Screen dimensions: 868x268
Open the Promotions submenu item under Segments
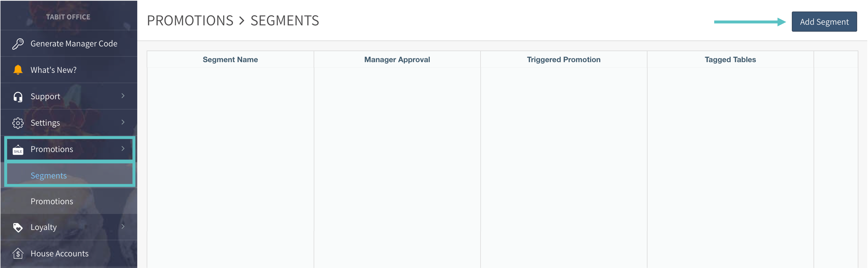pyautogui.click(x=52, y=202)
